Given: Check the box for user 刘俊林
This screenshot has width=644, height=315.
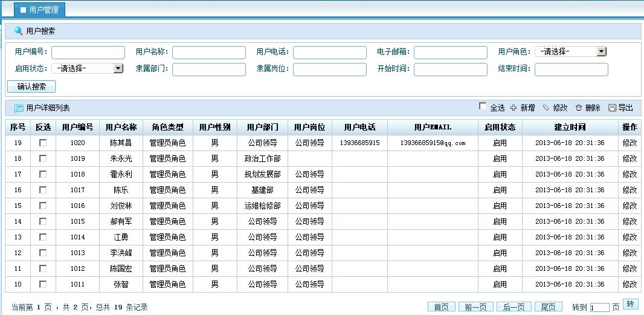Looking at the screenshot, I should (43, 205).
